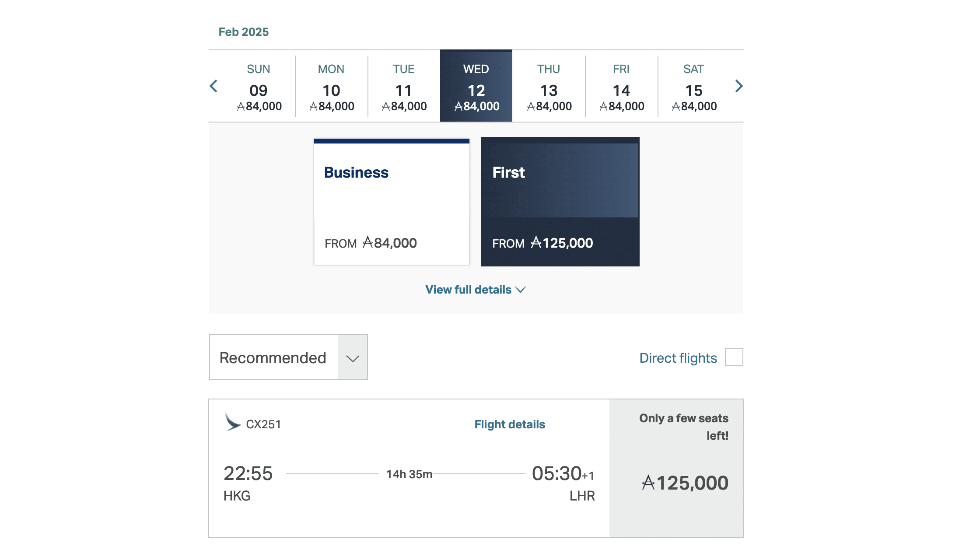The image size is (980, 553).
Task: Select Saturday 15 date tab
Action: pos(693,87)
